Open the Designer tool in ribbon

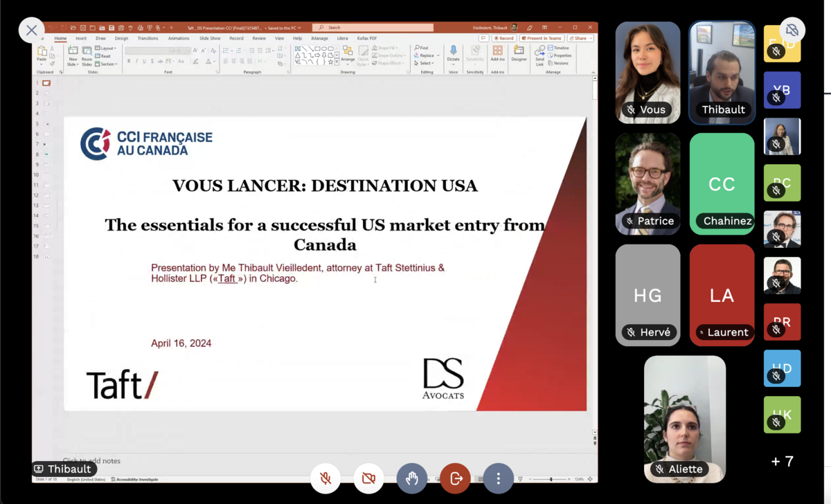tap(519, 53)
